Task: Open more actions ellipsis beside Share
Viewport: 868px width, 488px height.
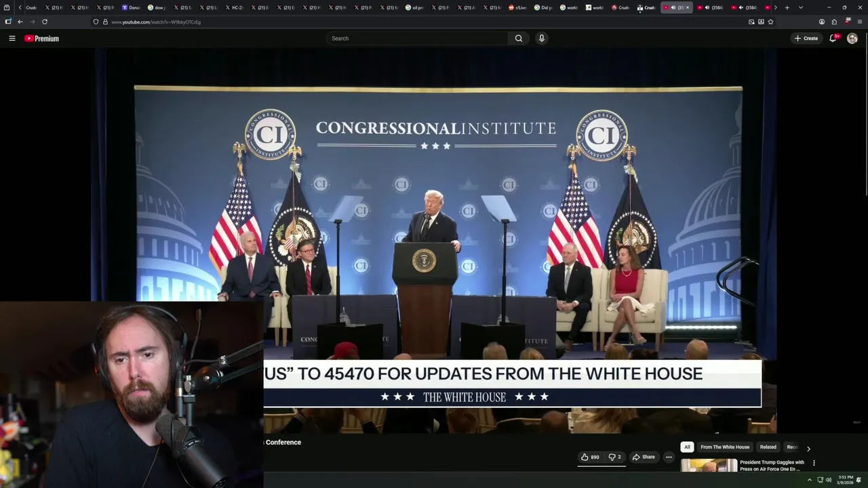Action: point(669,457)
